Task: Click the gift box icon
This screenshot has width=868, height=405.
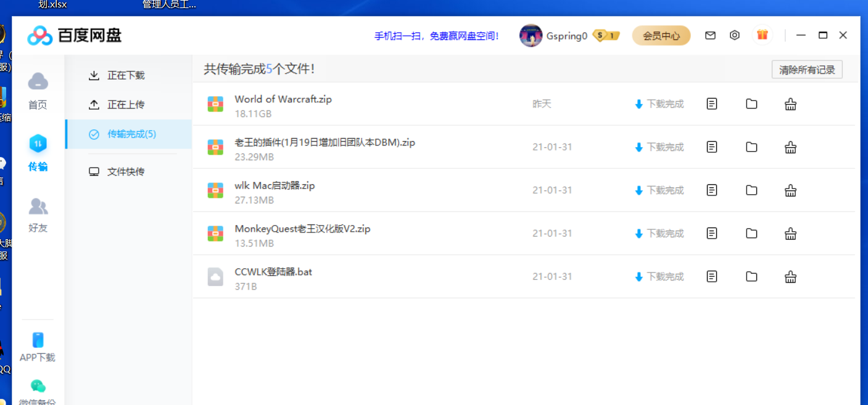Action: pyautogui.click(x=763, y=35)
